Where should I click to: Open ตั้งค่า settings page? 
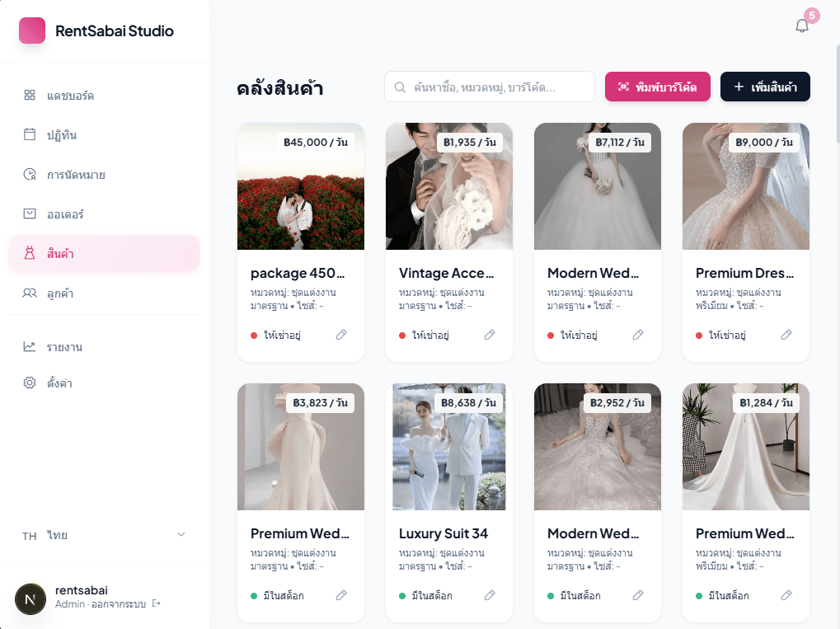(x=59, y=383)
